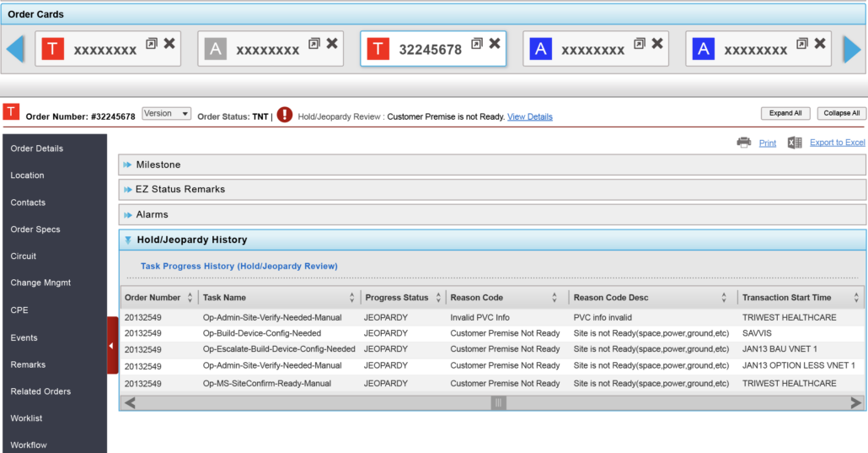Click the Excel export icon

point(795,143)
